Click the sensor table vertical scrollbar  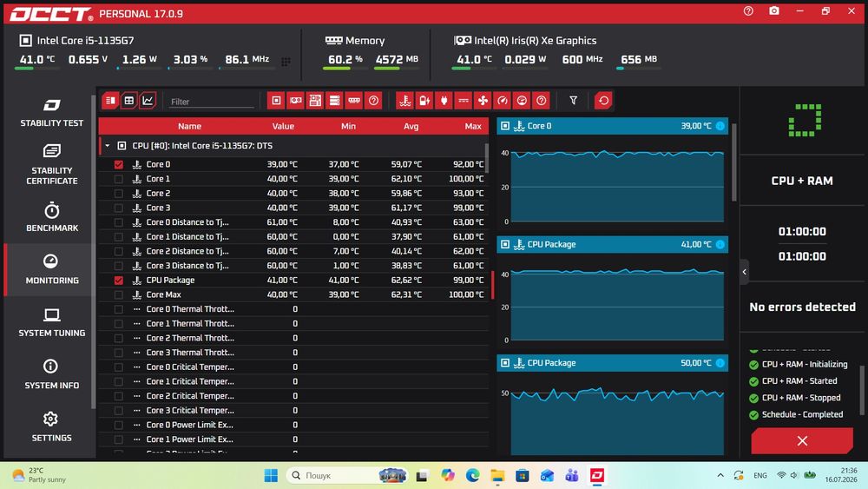(487, 158)
